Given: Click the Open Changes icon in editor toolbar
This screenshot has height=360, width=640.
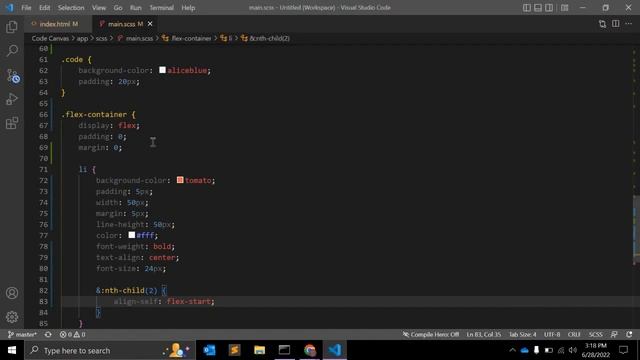Looking at the screenshot, I should point(602,24).
